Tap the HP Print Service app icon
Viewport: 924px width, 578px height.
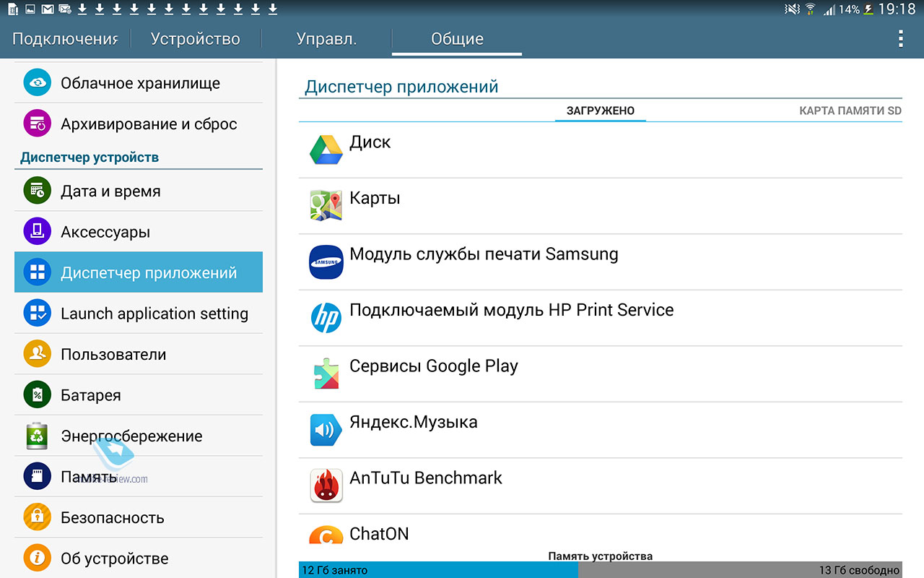pos(326,318)
